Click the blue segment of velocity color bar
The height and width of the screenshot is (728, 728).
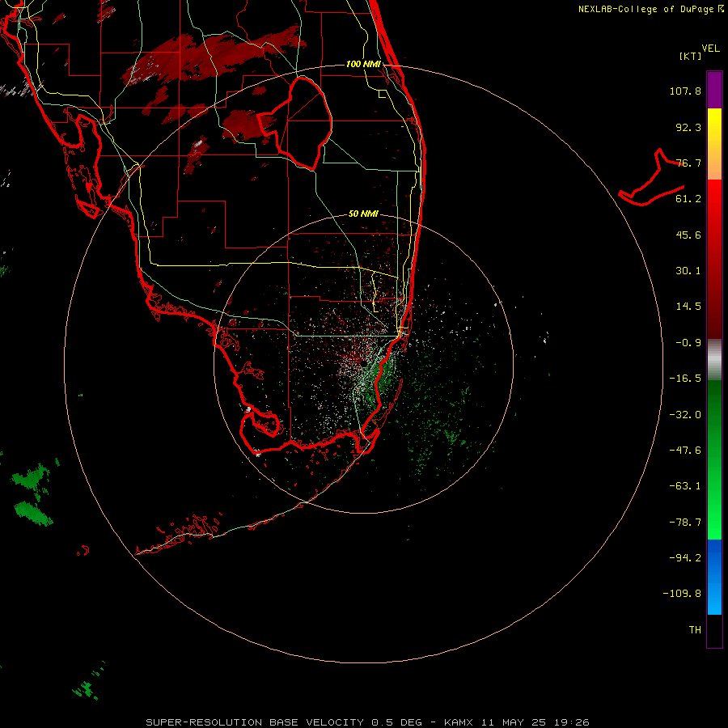[714, 577]
